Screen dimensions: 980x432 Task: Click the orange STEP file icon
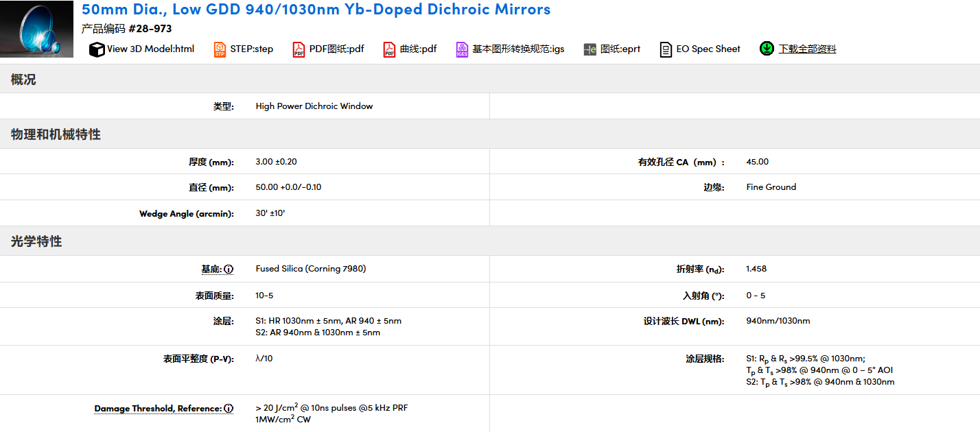point(220,49)
